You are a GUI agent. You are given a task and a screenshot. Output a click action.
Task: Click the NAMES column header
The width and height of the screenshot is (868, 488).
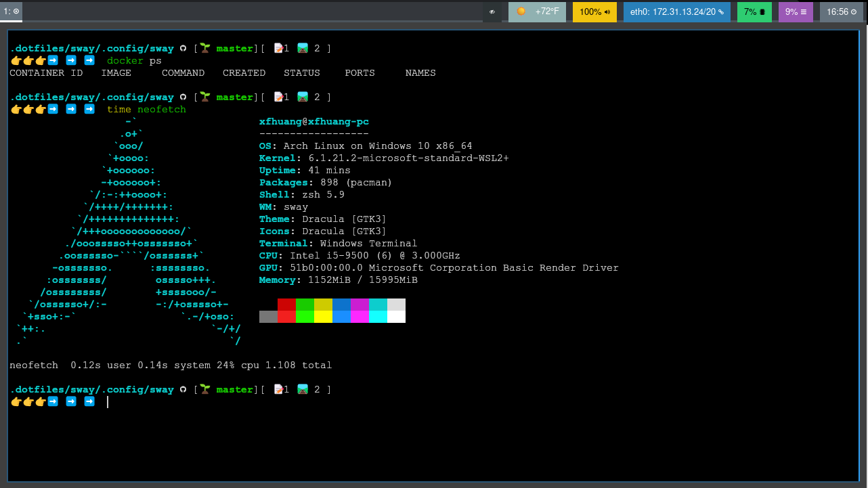tap(420, 73)
